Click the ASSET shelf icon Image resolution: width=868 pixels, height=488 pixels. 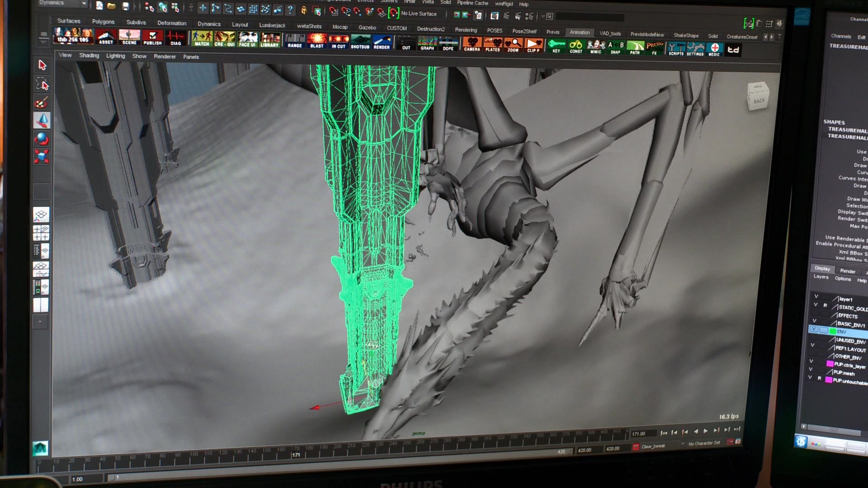106,37
